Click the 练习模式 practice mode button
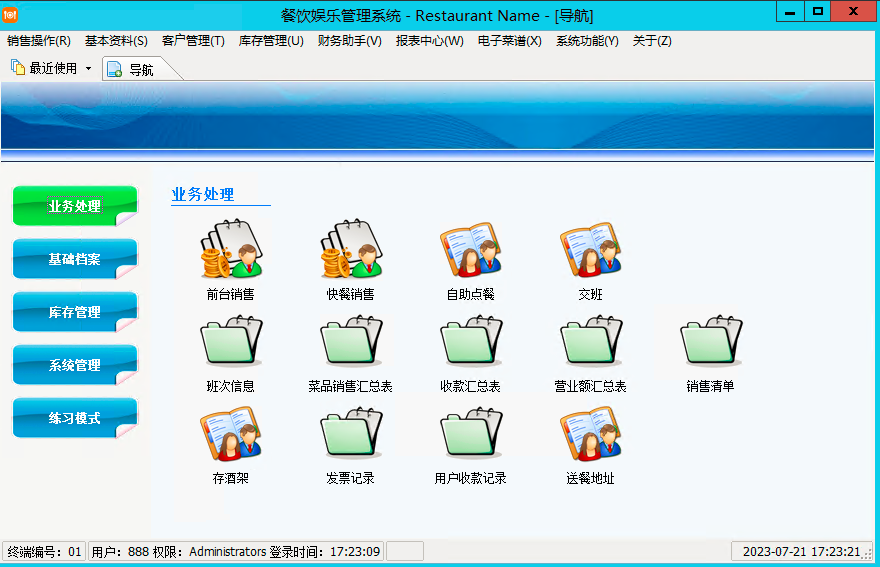This screenshot has height=567, width=880. (x=75, y=418)
